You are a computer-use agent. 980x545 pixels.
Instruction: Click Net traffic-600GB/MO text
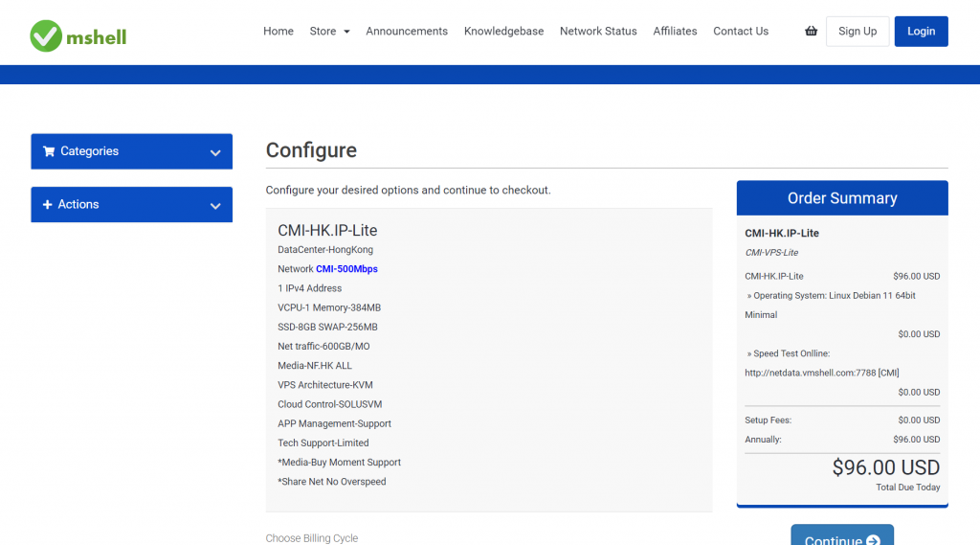323,347
